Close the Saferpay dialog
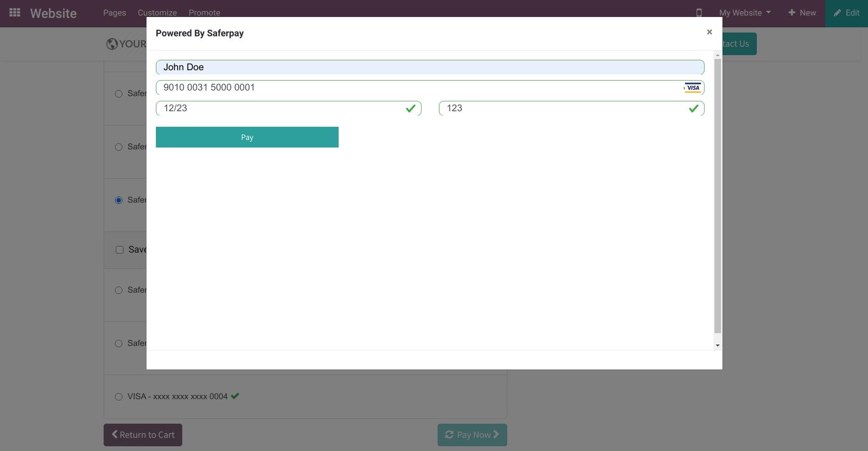The height and width of the screenshot is (451, 868). click(709, 32)
